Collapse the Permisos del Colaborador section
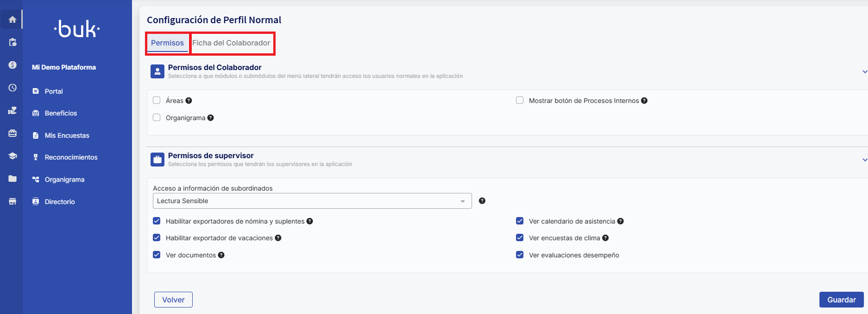 click(864, 71)
